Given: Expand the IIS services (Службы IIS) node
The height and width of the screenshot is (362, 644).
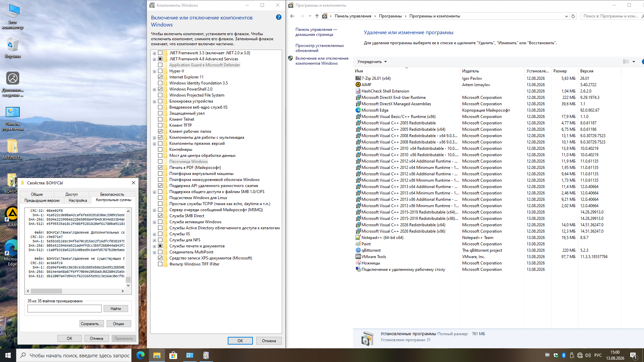Looking at the screenshot, I should pyautogui.click(x=154, y=234).
